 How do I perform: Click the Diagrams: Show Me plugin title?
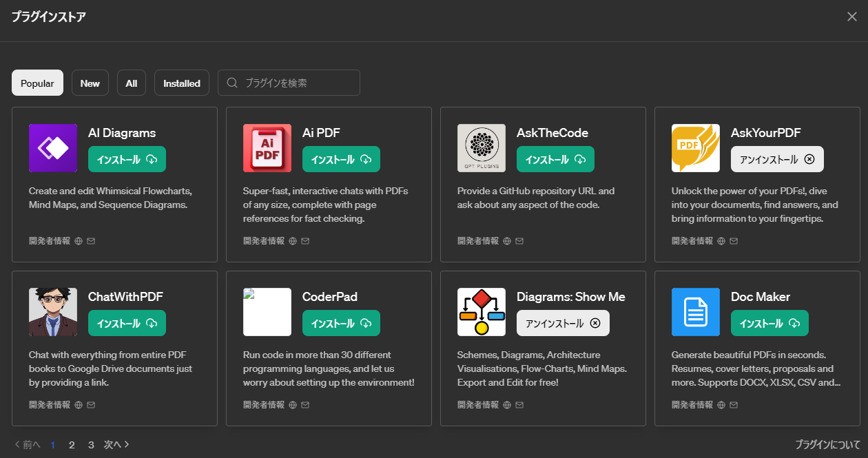point(571,297)
